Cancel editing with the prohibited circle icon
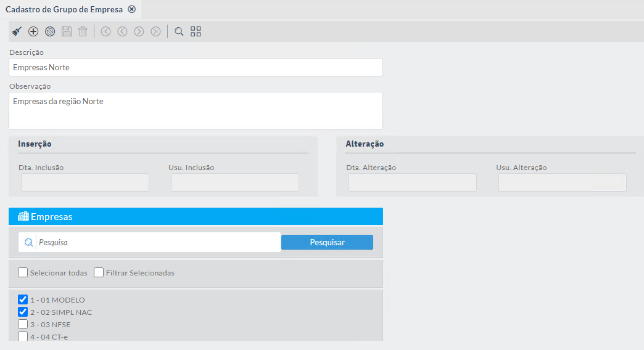 [x=50, y=31]
